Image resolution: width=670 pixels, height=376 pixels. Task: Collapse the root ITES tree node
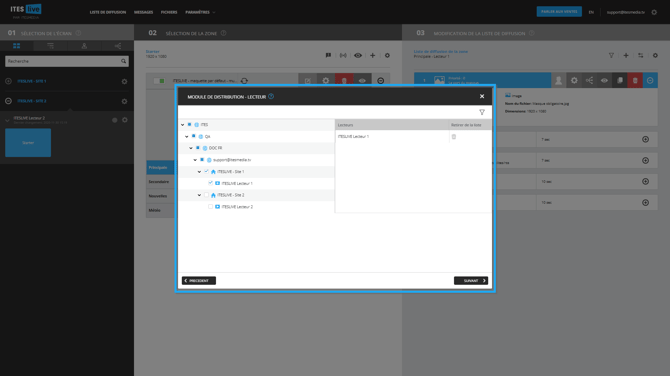tap(182, 125)
